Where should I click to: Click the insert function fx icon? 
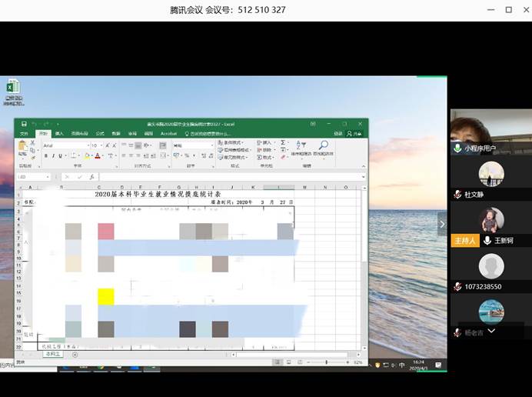[91, 177]
